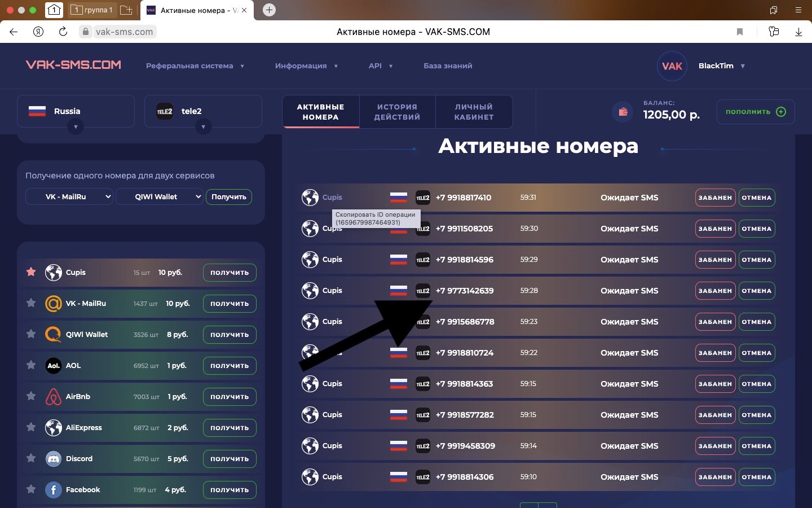Image resolution: width=812 pixels, height=508 pixels.
Task: Toggle favorite star for Facebook service
Action: 31,489
